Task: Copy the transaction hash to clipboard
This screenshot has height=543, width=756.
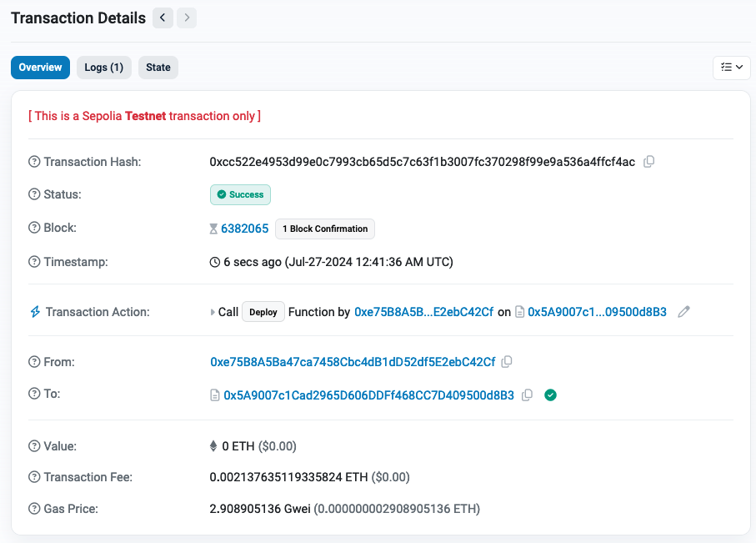Action: [x=649, y=162]
